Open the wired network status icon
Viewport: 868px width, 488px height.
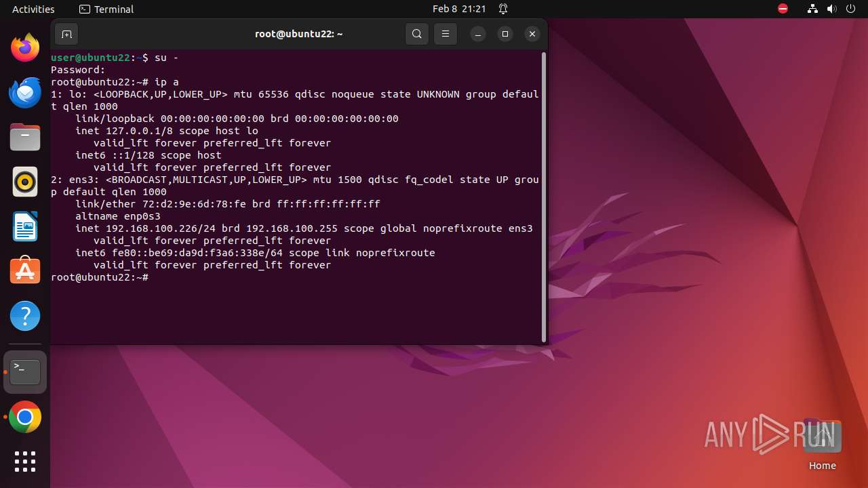(x=813, y=9)
